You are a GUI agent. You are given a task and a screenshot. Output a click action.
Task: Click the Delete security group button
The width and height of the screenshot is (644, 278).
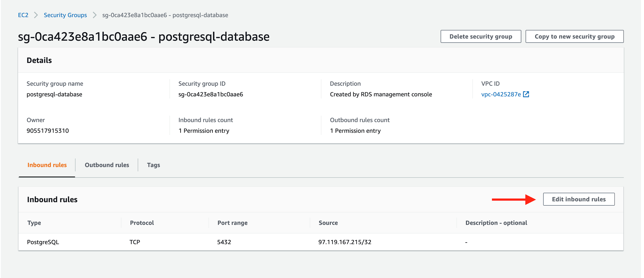[x=481, y=36]
